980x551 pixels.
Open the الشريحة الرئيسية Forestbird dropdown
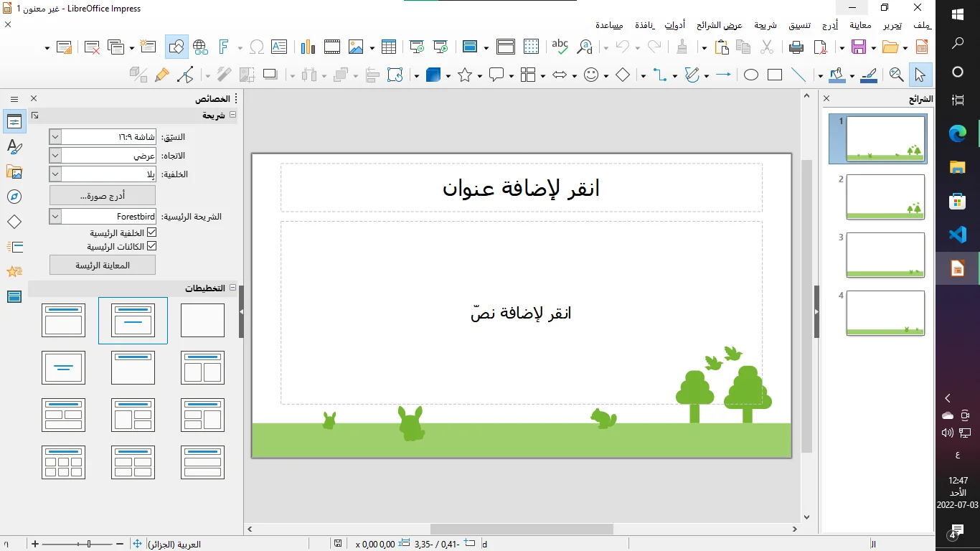(55, 216)
